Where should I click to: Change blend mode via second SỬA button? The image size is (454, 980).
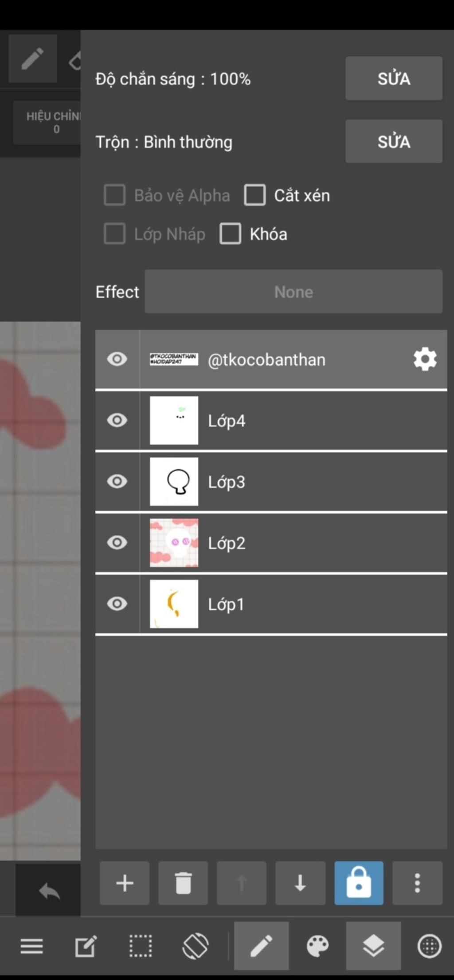pyautogui.click(x=394, y=142)
